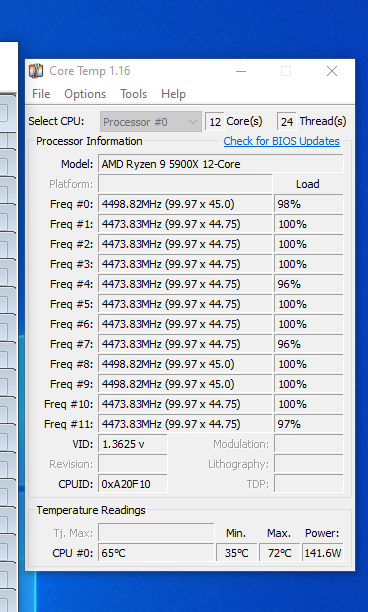Click the Min. temperature 35°C

[236, 553]
